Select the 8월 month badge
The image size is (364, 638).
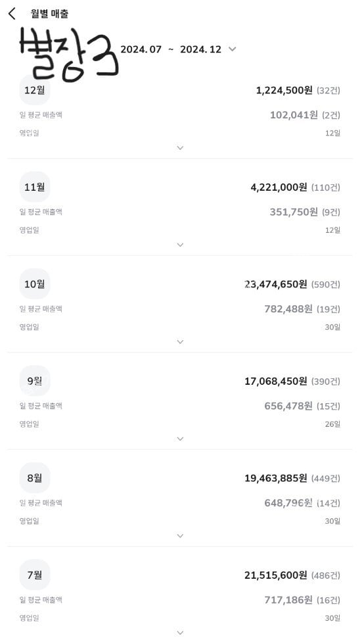pyautogui.click(x=35, y=478)
